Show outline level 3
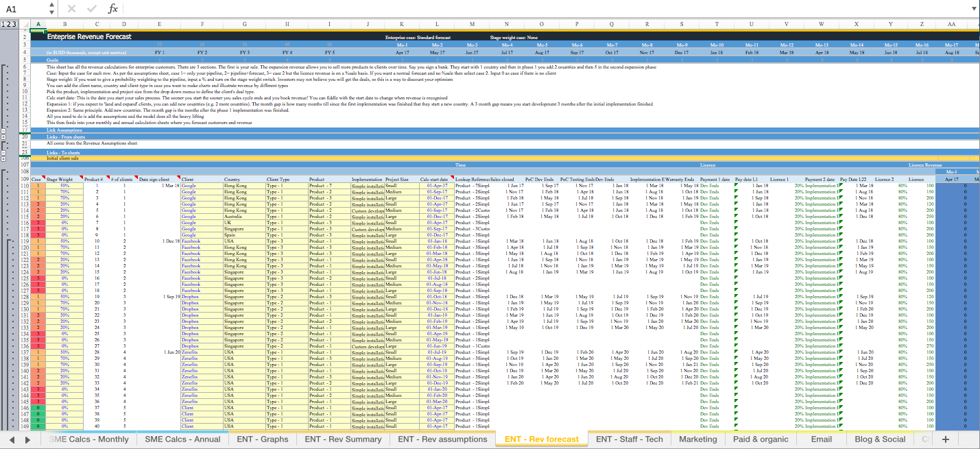 [14, 24]
